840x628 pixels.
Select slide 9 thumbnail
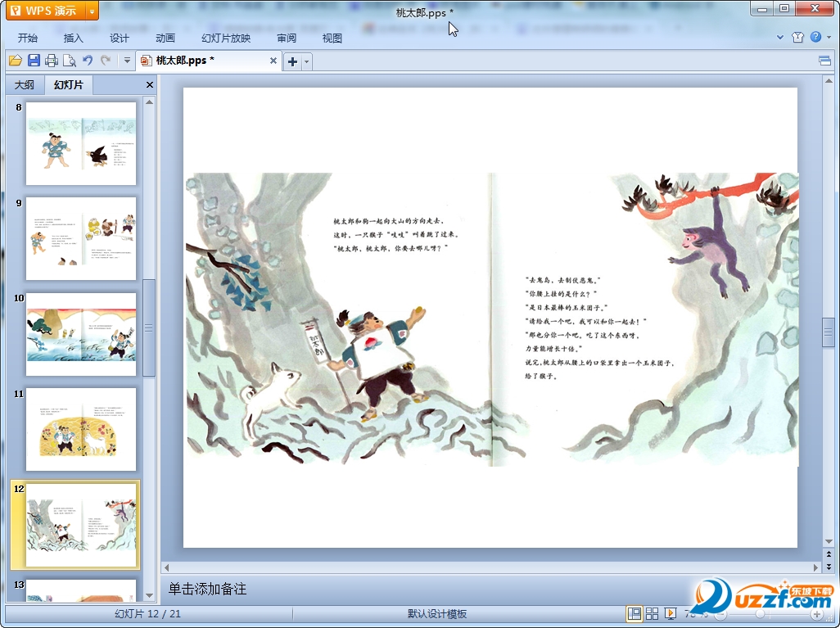click(x=81, y=238)
